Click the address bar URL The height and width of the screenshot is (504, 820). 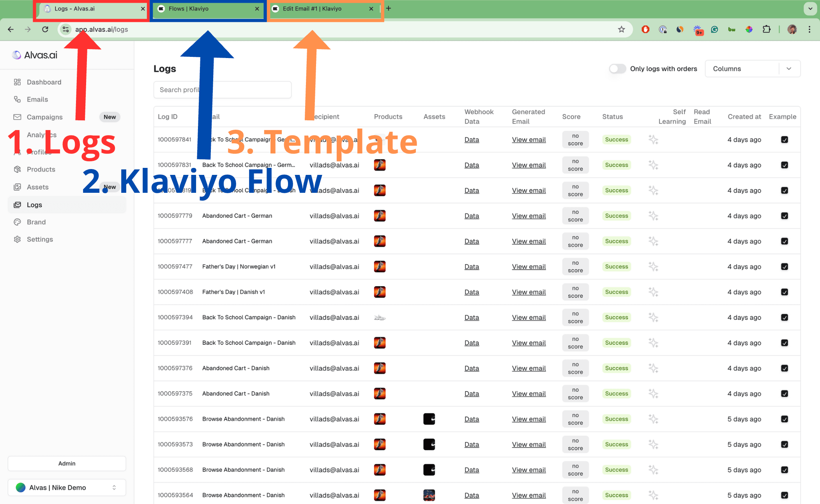pos(101,29)
